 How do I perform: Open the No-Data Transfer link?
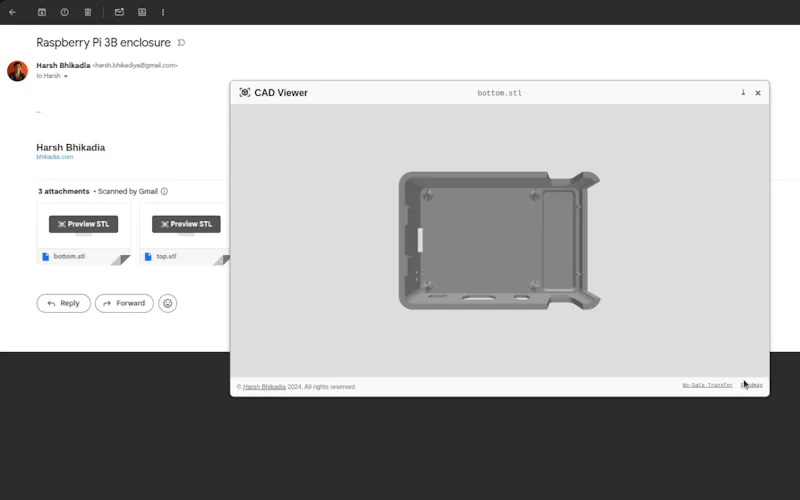click(707, 385)
